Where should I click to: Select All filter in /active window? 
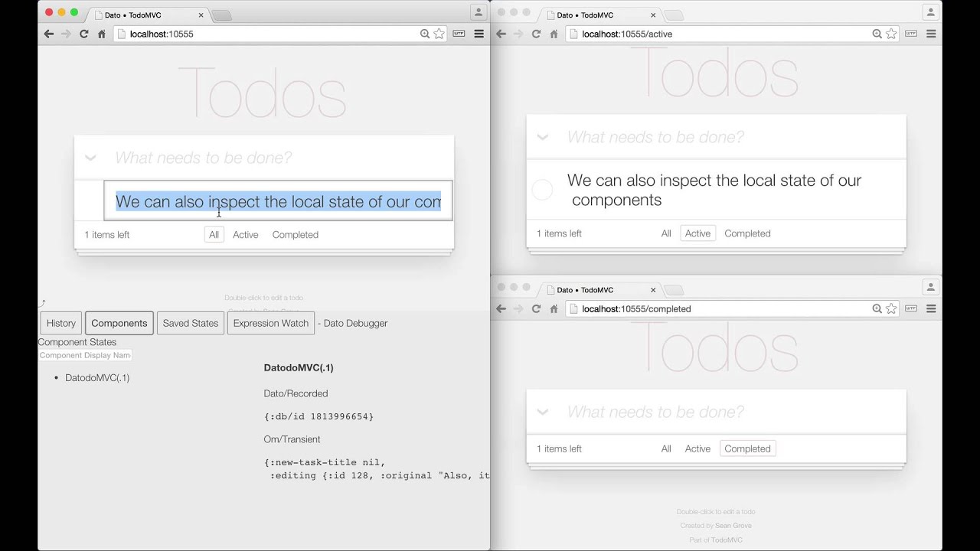[x=666, y=233]
